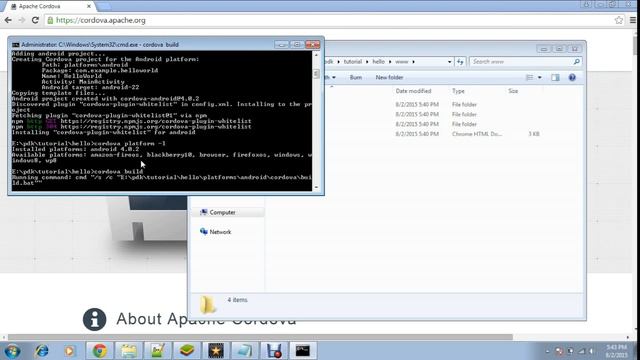Screen dimensions: 640x360
Task: Select the hello breadcrumb segment
Action: click(x=378, y=62)
